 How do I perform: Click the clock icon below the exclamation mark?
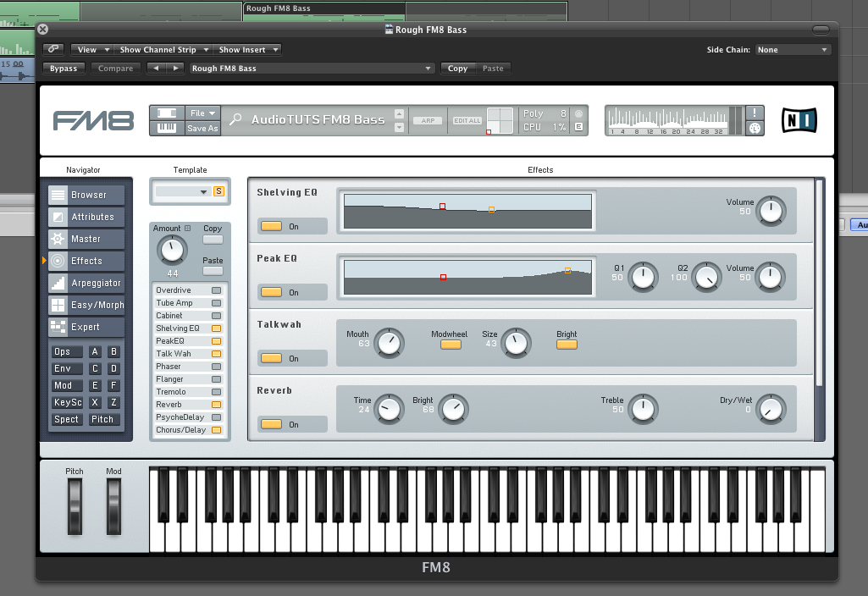[x=754, y=128]
